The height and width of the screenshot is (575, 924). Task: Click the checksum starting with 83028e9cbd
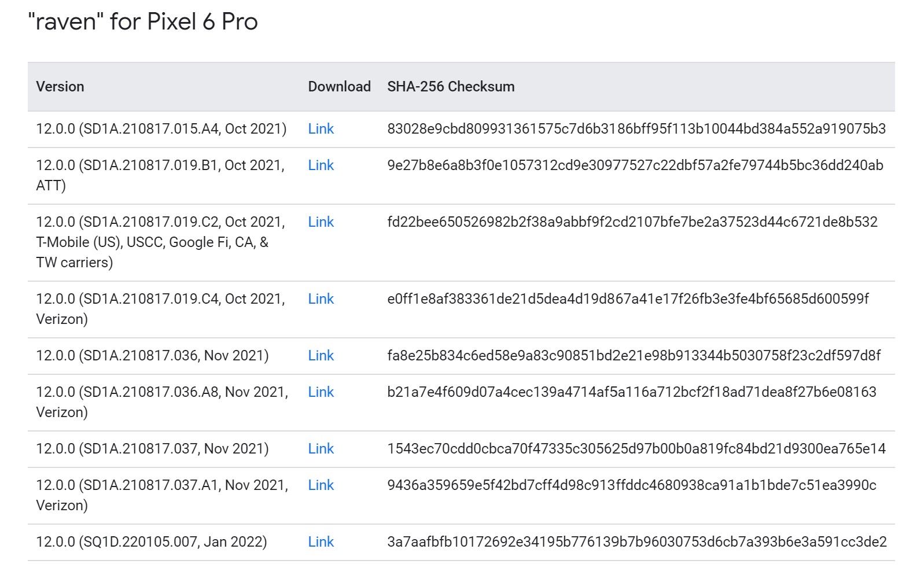pos(636,129)
